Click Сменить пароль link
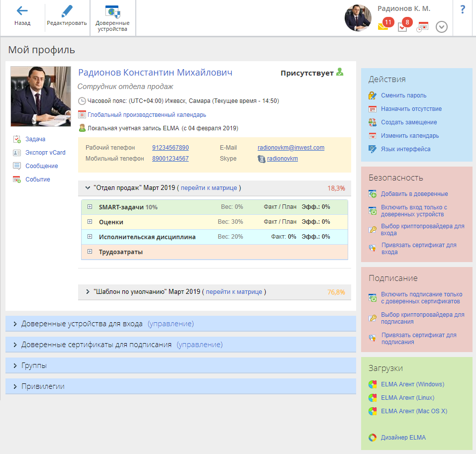The height and width of the screenshot is (454, 476). click(403, 95)
